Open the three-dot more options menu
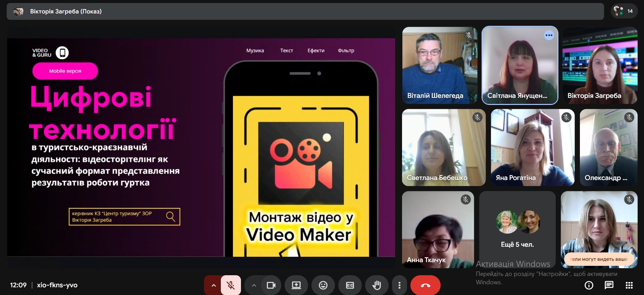Screen dimensions: 644x295 coord(399,285)
